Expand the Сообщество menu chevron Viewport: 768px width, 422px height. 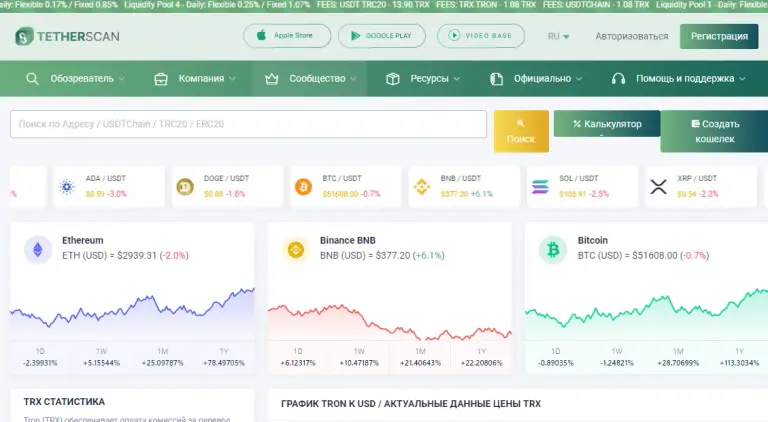(x=353, y=79)
